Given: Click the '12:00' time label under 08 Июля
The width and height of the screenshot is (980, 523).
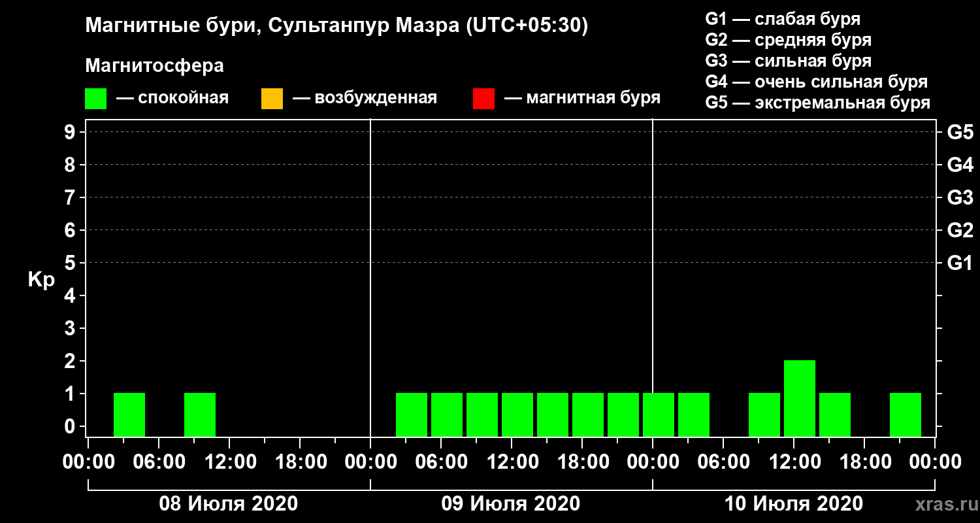Looking at the screenshot, I should point(229,462).
